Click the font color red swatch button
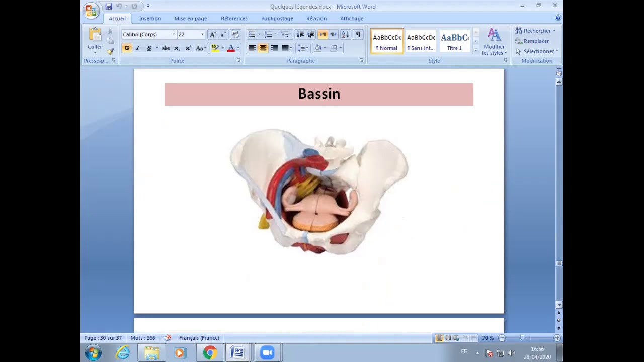Image resolution: width=644 pixels, height=362 pixels. tap(231, 48)
